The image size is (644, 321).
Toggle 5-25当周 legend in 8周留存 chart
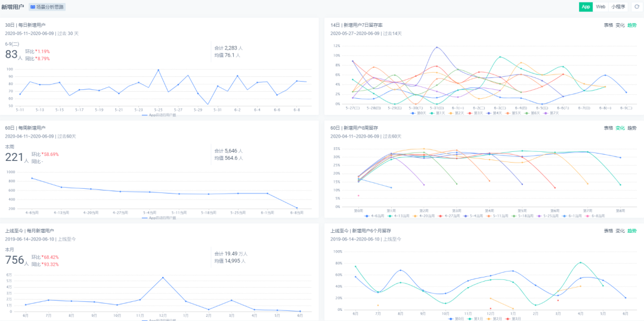[548, 216]
